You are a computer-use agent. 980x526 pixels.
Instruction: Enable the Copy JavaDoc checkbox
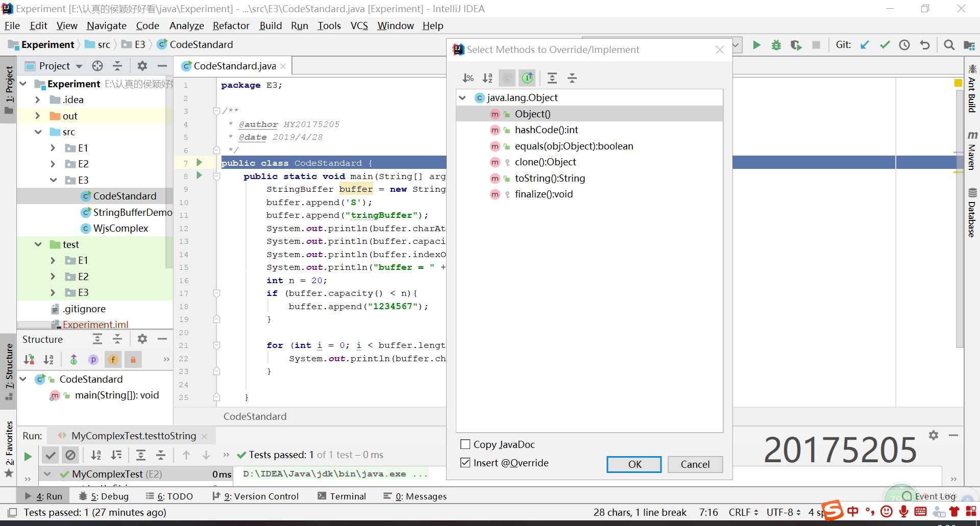(x=465, y=444)
